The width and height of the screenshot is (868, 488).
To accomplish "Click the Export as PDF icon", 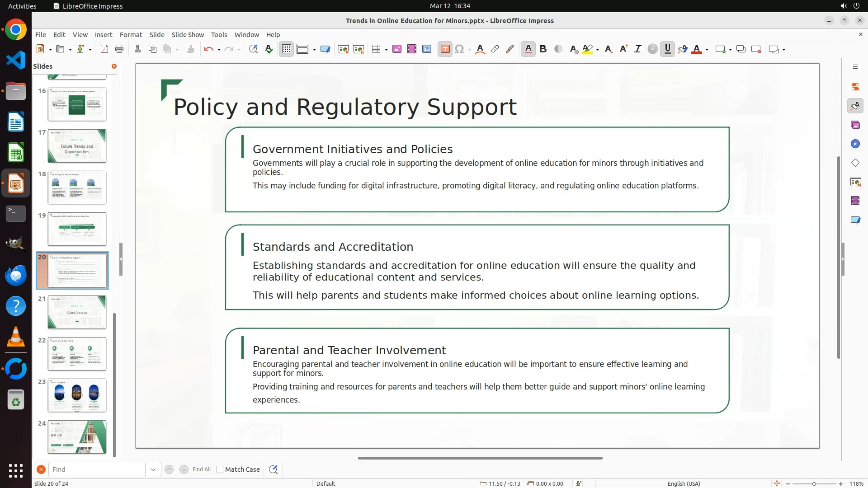I will (104, 49).
